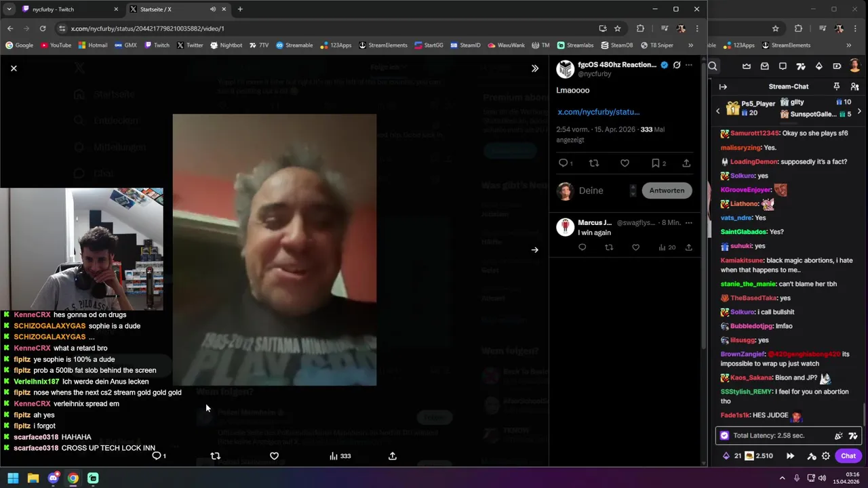Open the Nightbot bookmark
The width and height of the screenshot is (868, 488).
point(226,45)
